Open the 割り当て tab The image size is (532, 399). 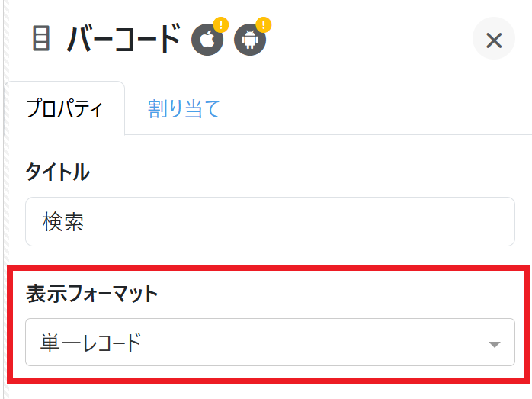[x=184, y=109]
